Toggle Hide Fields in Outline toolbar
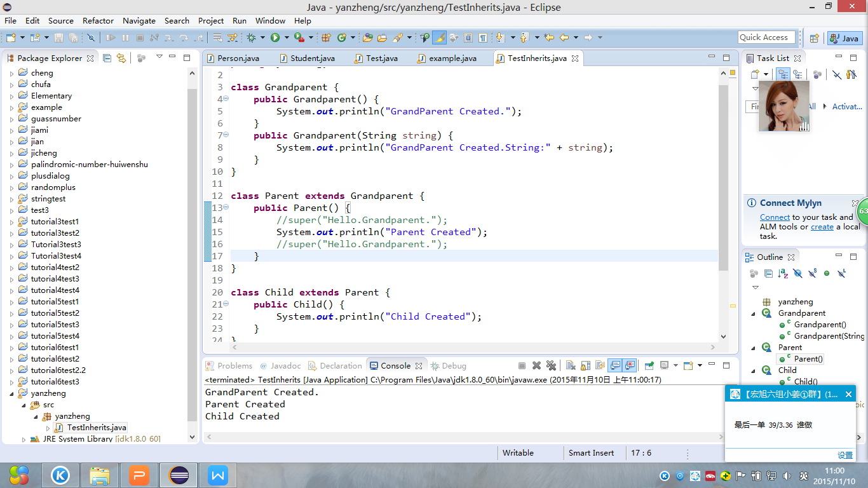 pos(797,273)
